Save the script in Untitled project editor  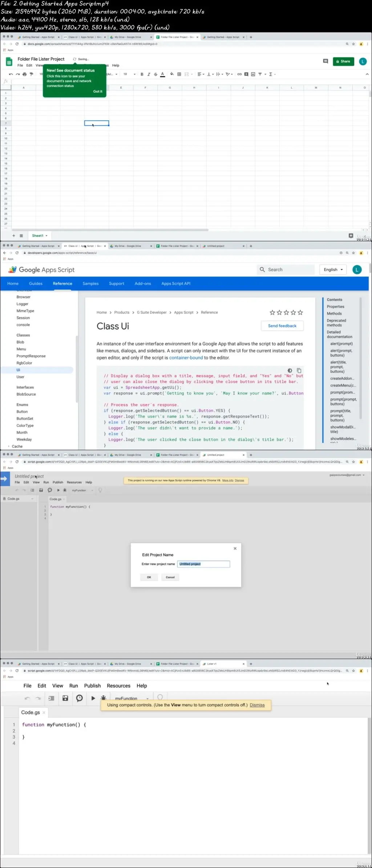pos(41,490)
